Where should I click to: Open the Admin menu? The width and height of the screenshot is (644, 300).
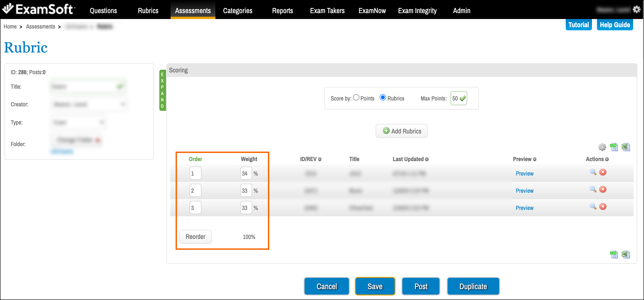[461, 10]
